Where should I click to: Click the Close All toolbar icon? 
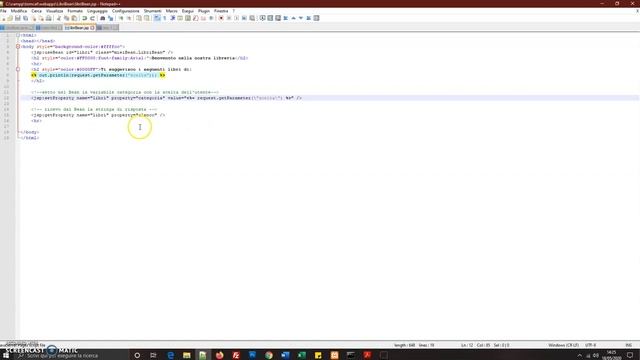click(x=41, y=18)
